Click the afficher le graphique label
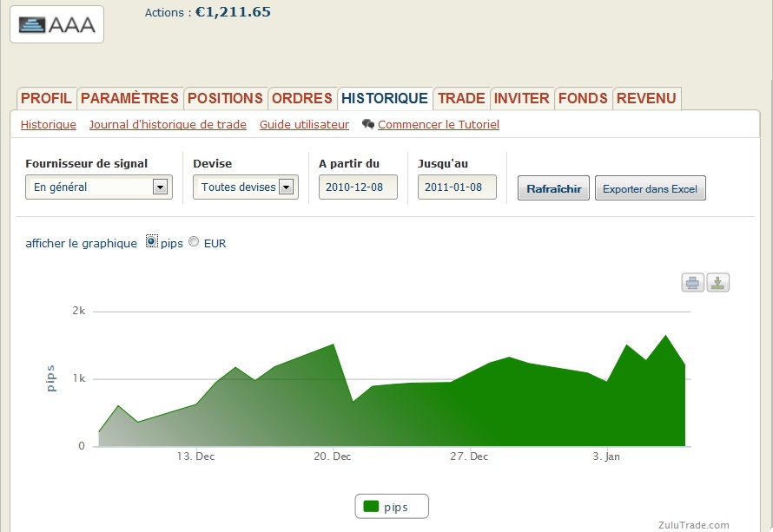773x532 pixels. pyautogui.click(x=82, y=243)
